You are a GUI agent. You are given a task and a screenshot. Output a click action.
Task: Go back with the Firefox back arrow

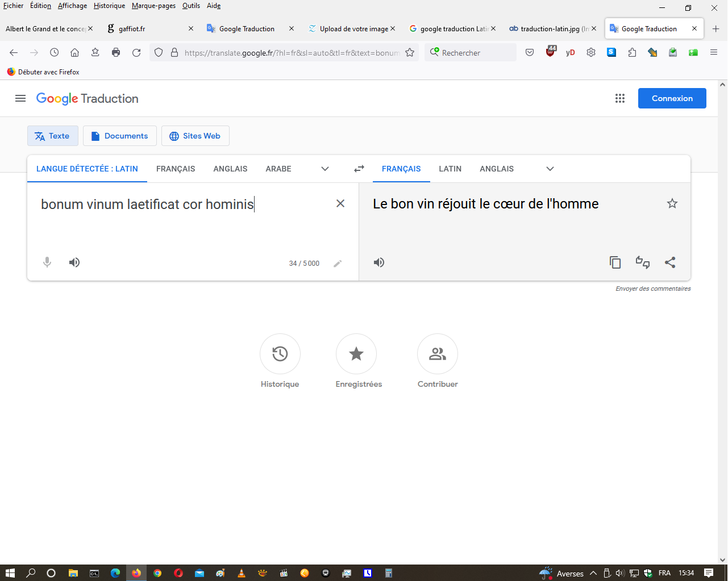(x=14, y=53)
